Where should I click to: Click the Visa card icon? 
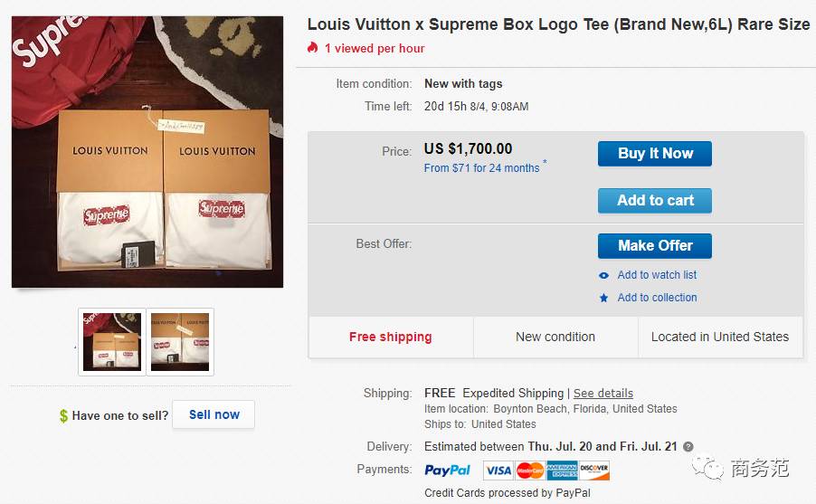(x=498, y=471)
